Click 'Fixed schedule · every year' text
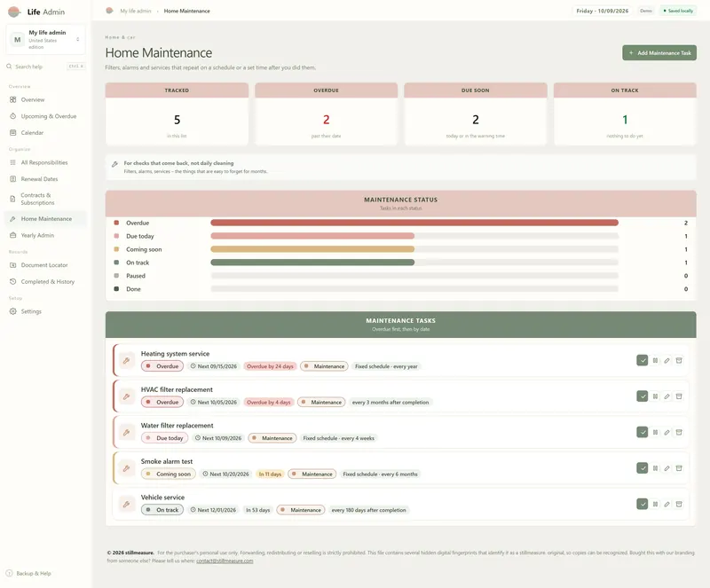The image size is (710, 588). (x=386, y=366)
